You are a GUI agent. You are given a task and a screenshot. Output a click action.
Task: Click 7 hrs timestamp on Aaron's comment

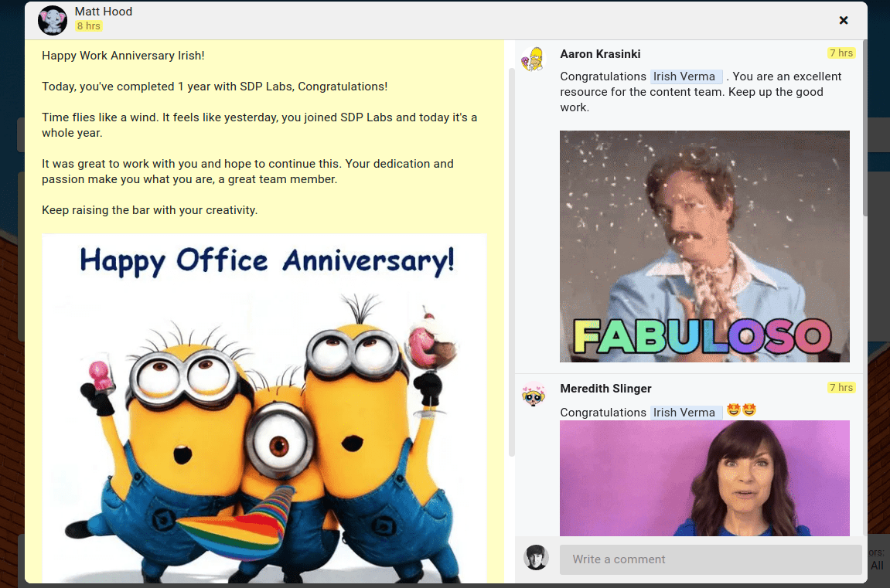[841, 53]
